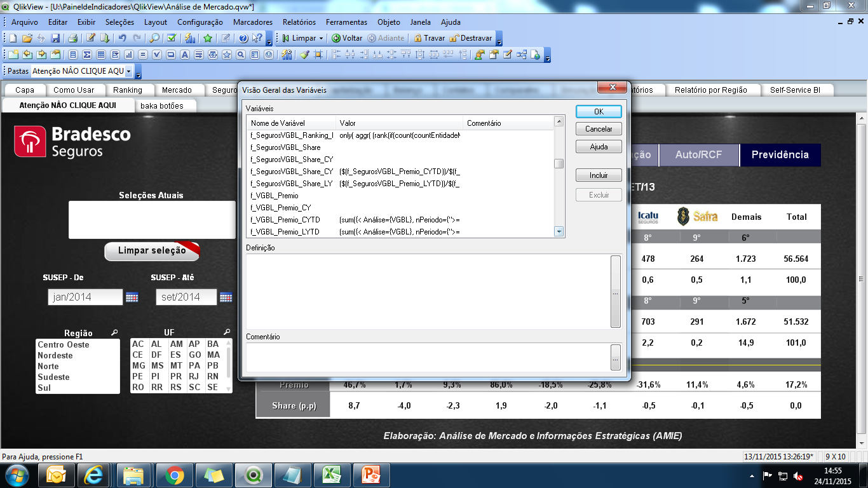Viewport: 868px width, 488px height.
Task: Click the Create Search Object icon
Action: pos(241,55)
